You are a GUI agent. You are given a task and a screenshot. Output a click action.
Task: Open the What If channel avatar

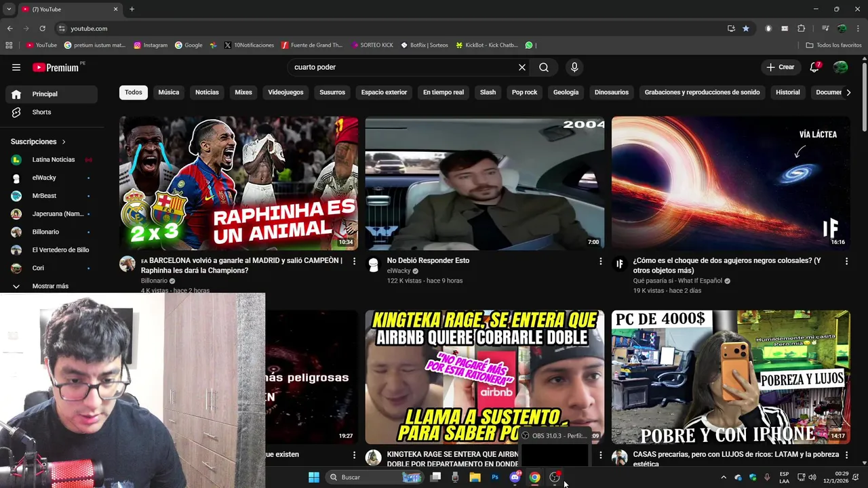(620, 264)
